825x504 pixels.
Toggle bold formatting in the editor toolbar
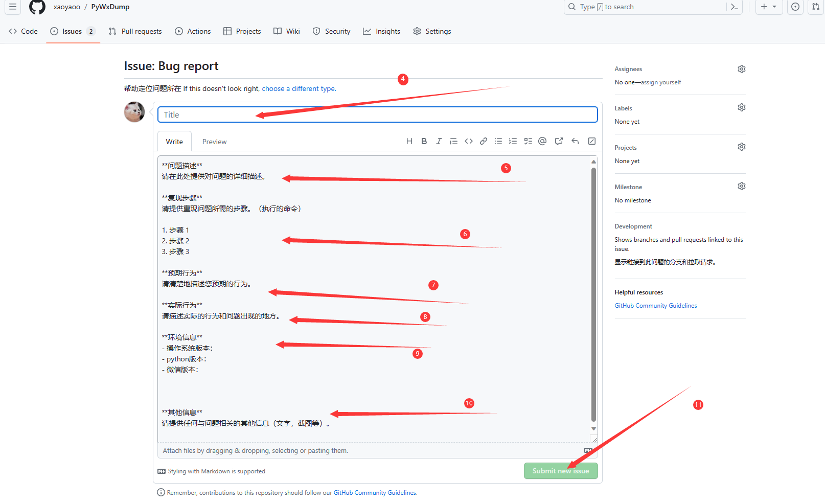(424, 142)
